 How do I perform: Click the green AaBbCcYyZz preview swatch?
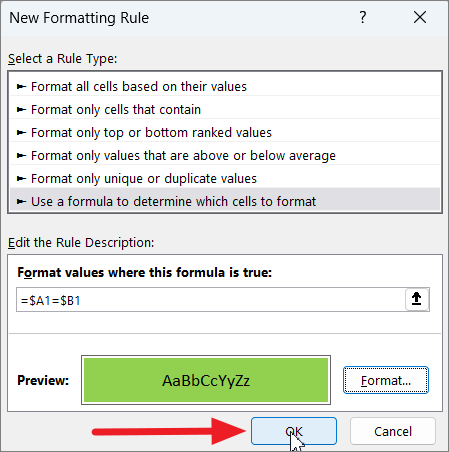point(206,380)
